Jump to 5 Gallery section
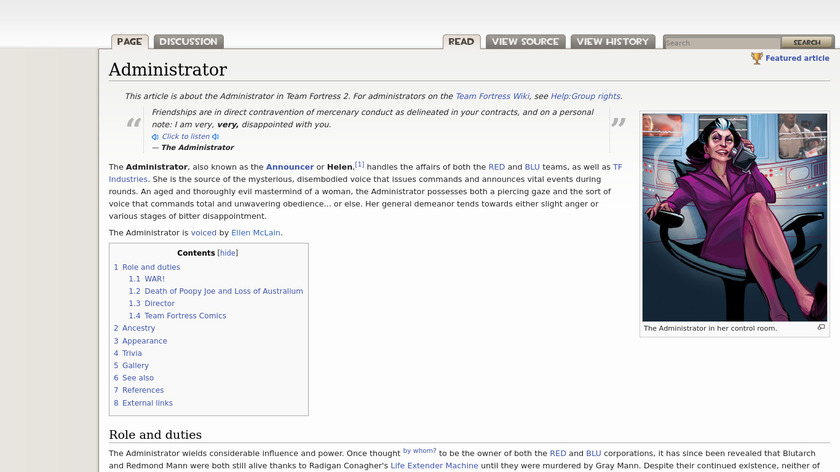The width and height of the screenshot is (840, 472). [131, 366]
